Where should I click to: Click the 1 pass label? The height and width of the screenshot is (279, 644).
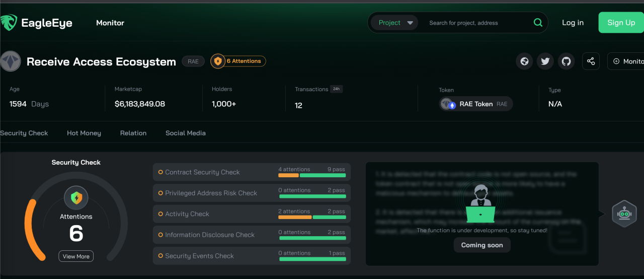(x=337, y=253)
